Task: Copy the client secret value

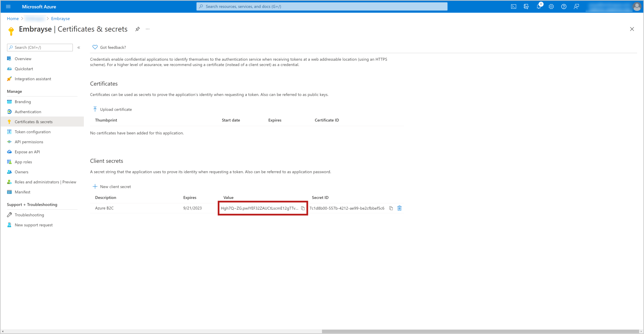Action: pyautogui.click(x=303, y=208)
